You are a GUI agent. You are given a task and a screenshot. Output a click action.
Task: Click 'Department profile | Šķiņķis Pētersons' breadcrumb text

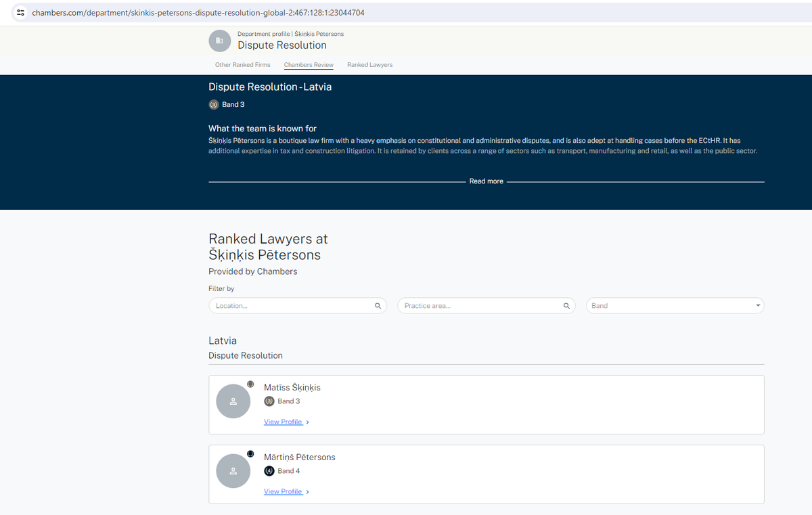point(290,34)
